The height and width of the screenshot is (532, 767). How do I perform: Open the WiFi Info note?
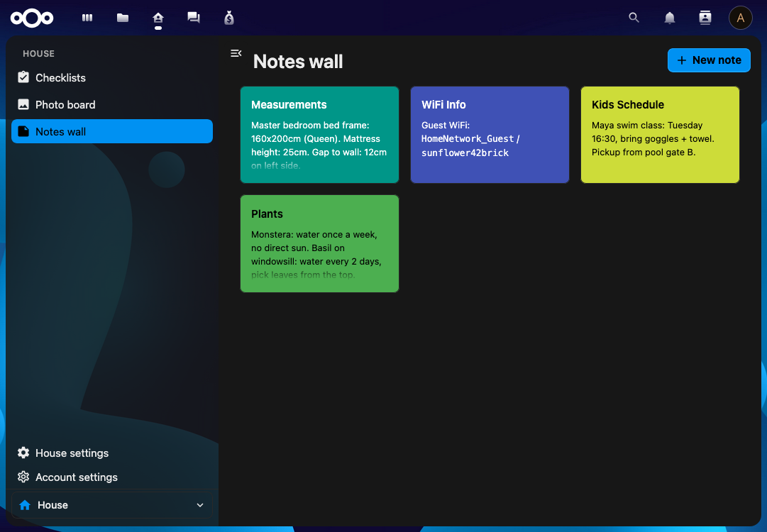click(x=490, y=135)
